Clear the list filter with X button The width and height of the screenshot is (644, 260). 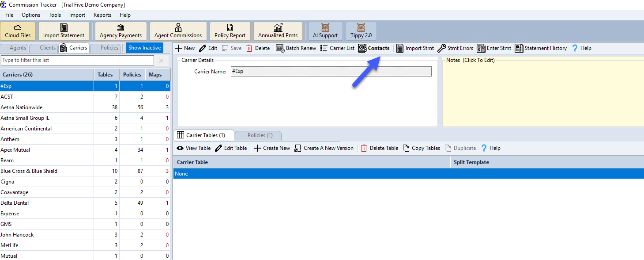[x=161, y=60]
